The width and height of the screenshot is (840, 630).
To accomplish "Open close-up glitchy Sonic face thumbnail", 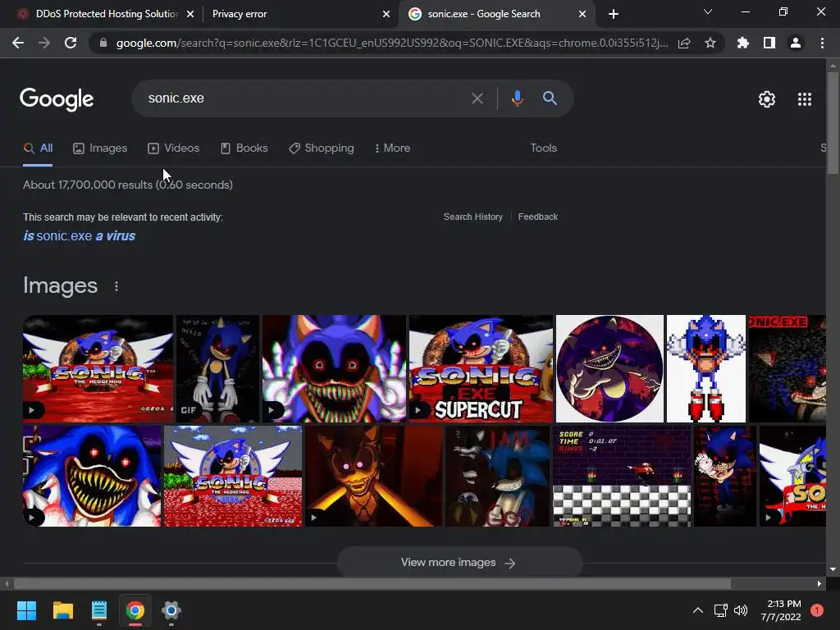I will (x=335, y=368).
